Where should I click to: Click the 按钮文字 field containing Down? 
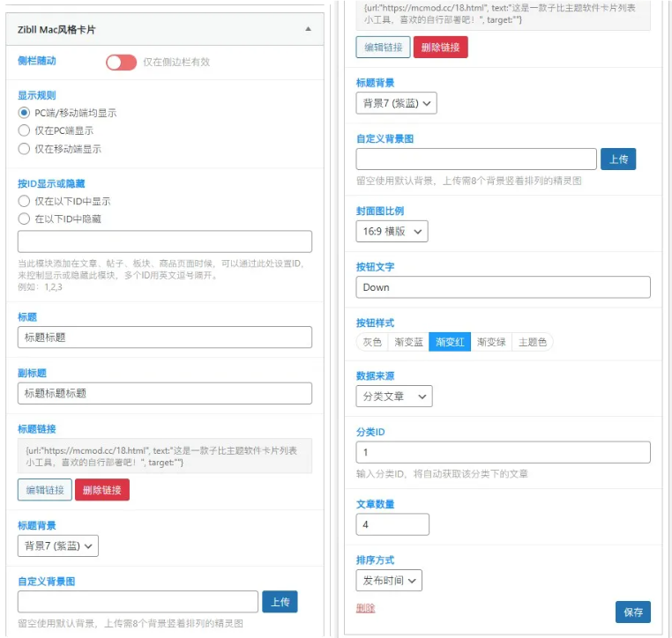(x=503, y=287)
